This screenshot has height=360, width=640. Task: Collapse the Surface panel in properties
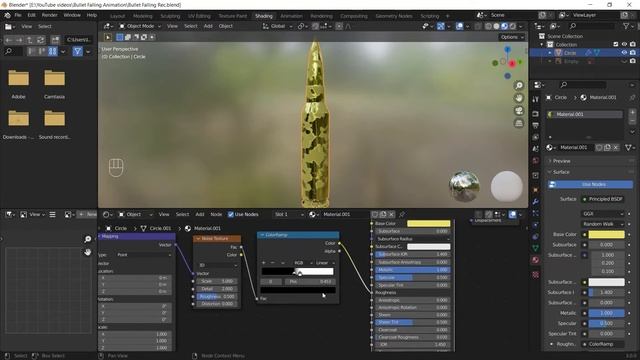(x=561, y=172)
